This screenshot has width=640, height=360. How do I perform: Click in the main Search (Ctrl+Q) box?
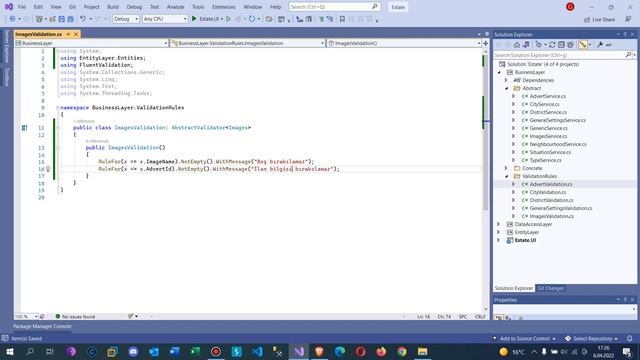334,7
